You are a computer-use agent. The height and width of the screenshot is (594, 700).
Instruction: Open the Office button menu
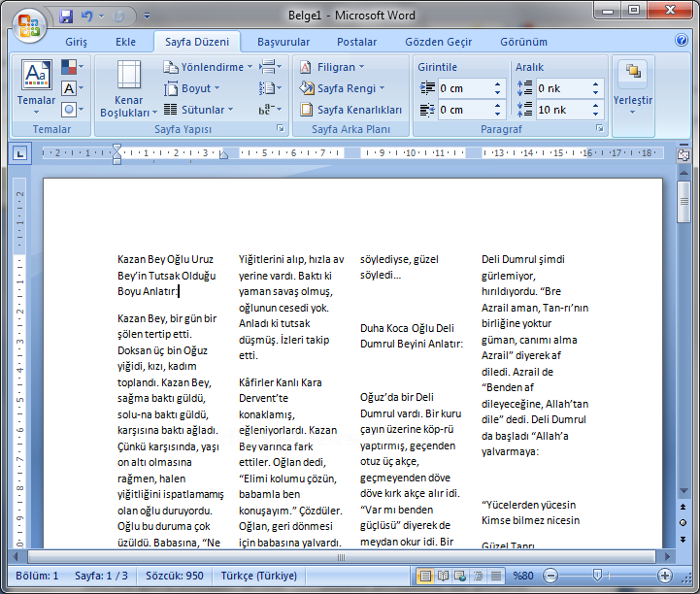[29, 25]
